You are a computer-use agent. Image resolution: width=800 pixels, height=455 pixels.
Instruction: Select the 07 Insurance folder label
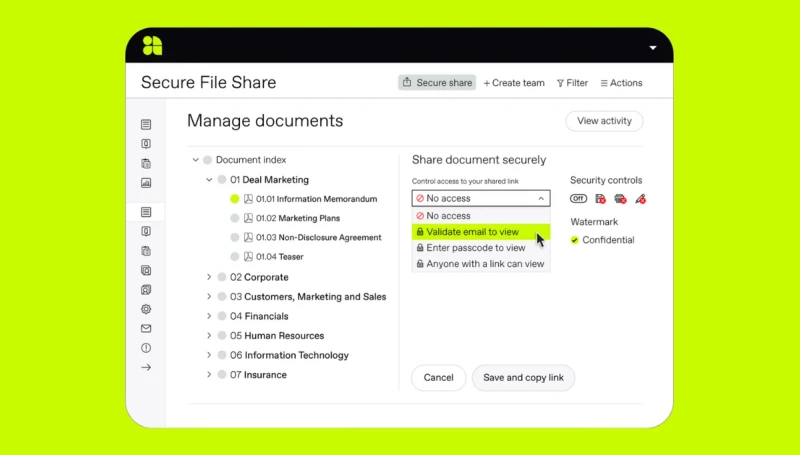(258, 375)
